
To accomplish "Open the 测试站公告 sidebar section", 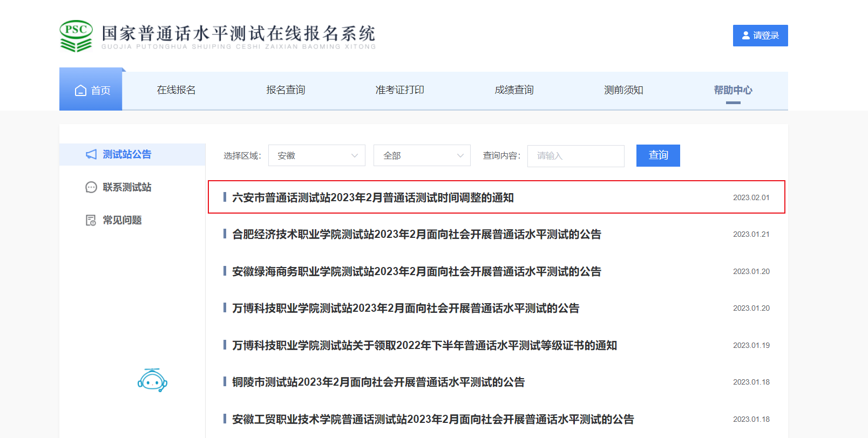I will click(x=132, y=154).
